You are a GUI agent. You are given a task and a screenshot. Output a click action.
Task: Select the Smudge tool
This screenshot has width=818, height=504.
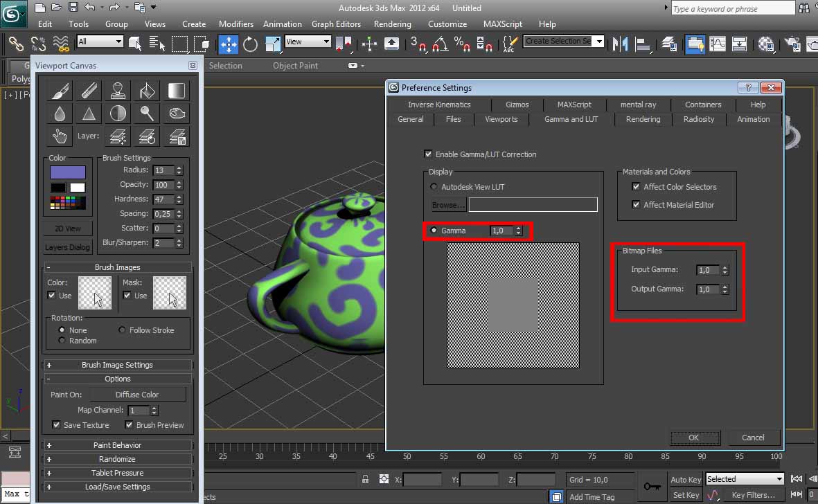(177, 113)
